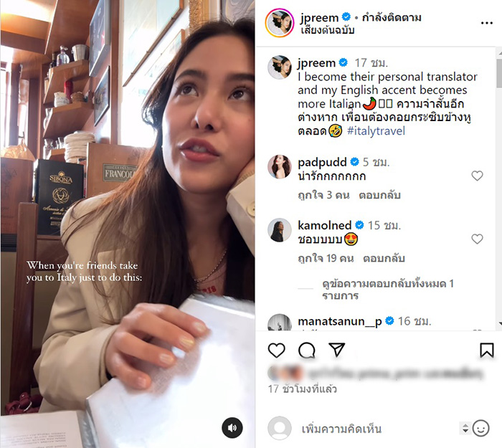The width and height of the screenshot is (502, 448).
Task: Click the เพิ่มความคิดเห็น comment input field
Action: pyautogui.click(x=373, y=429)
